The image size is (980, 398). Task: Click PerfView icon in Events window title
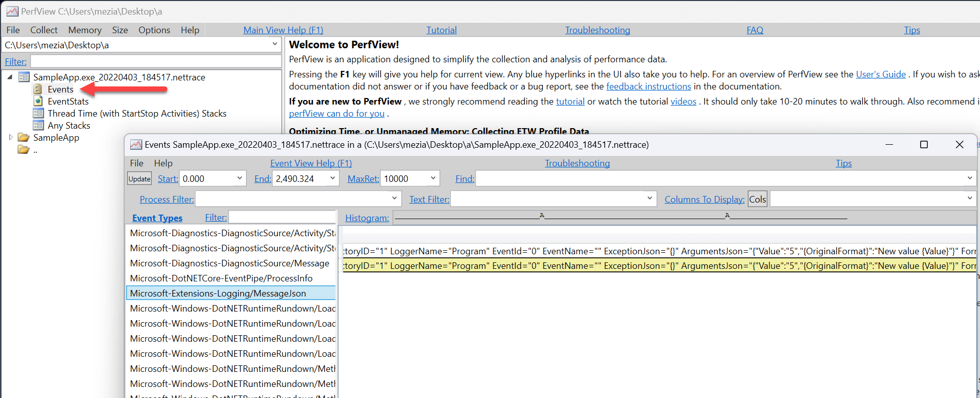(136, 145)
